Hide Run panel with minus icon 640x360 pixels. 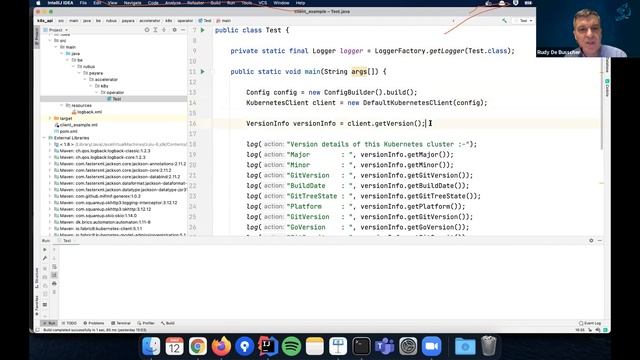tap(600, 240)
